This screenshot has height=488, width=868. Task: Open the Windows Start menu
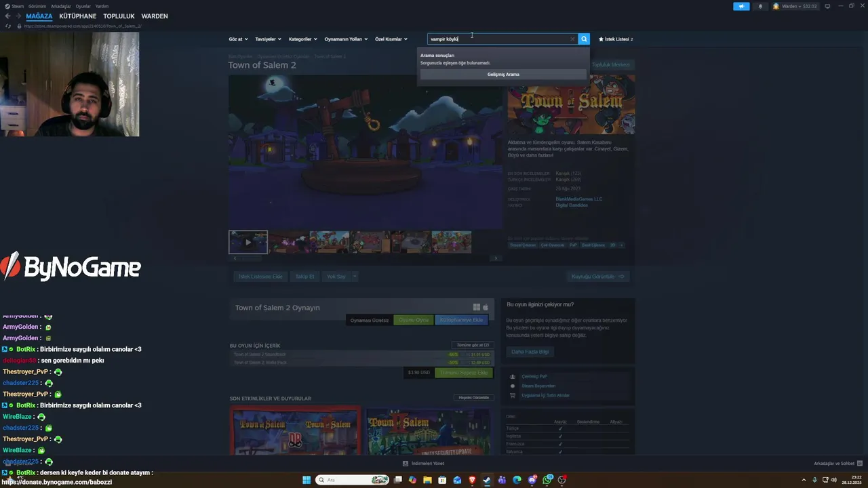pyautogui.click(x=307, y=480)
